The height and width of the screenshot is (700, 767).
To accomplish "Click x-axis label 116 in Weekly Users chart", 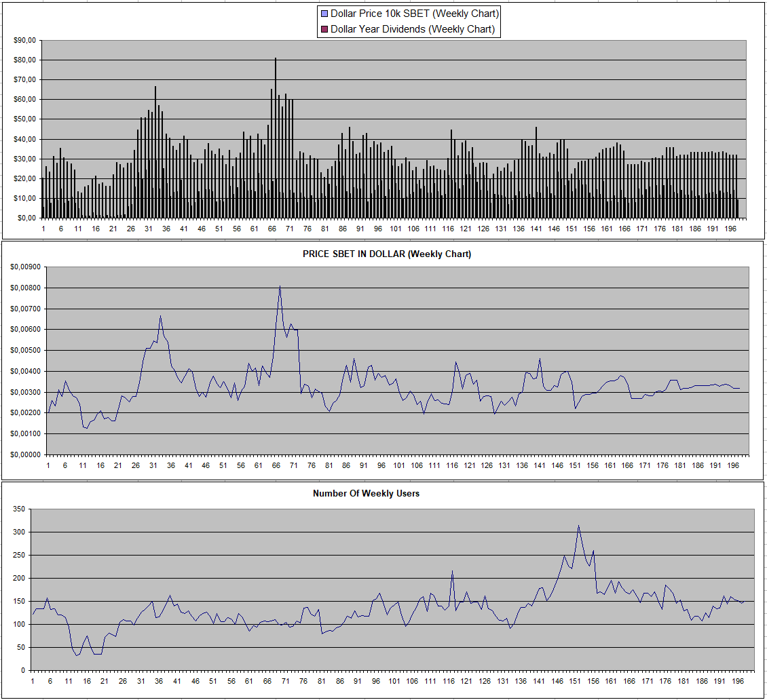I will (x=449, y=681).
